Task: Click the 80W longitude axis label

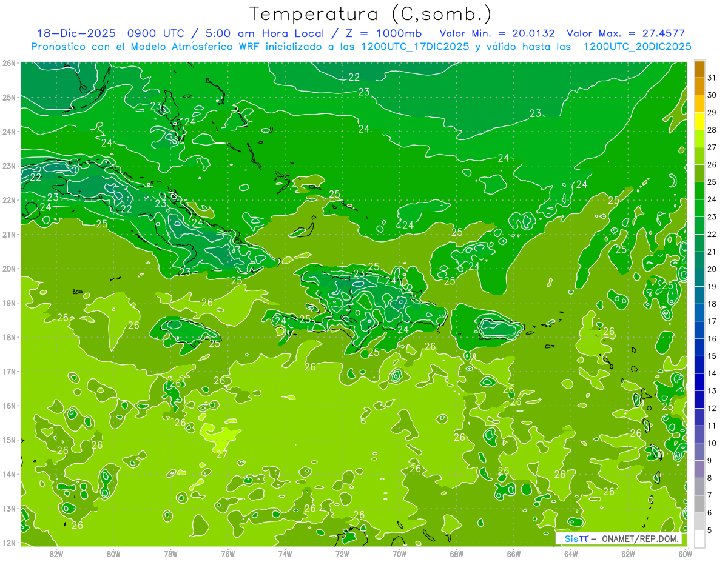Action: (113, 554)
